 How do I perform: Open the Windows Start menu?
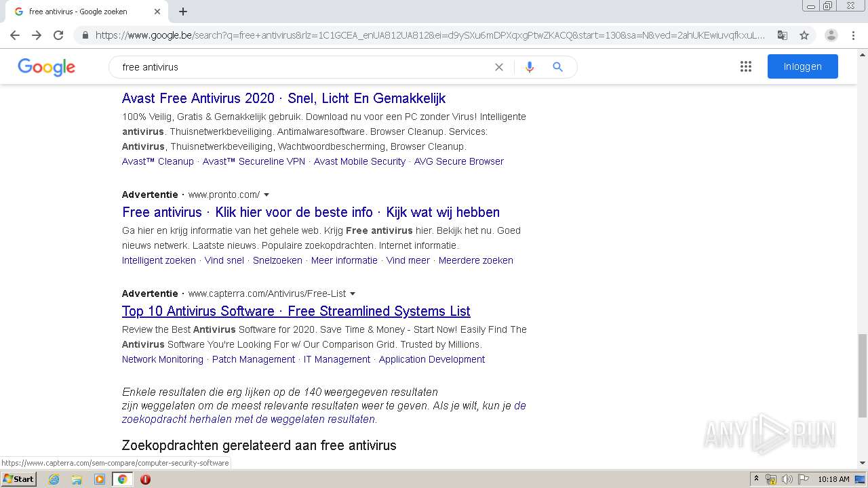(x=19, y=479)
